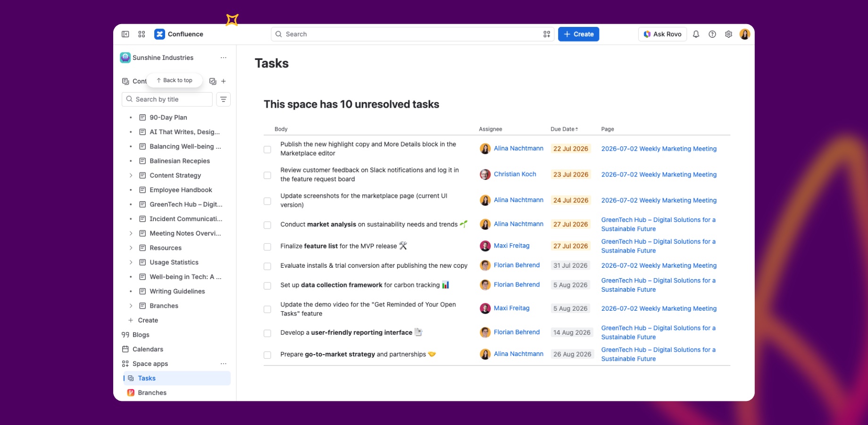Click Alina Nachtmann's avatar in the 22 Jul row

(485, 149)
